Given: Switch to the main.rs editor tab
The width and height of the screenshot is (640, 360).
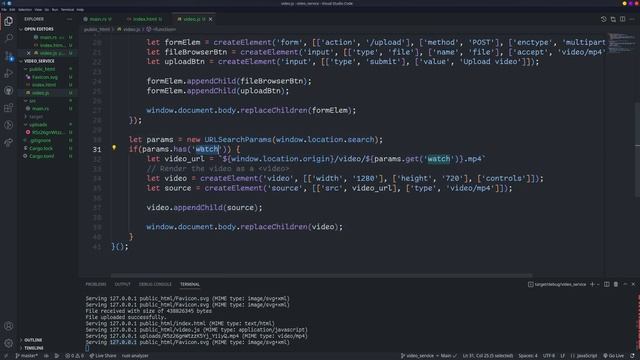Looking at the screenshot, I should point(98,19).
